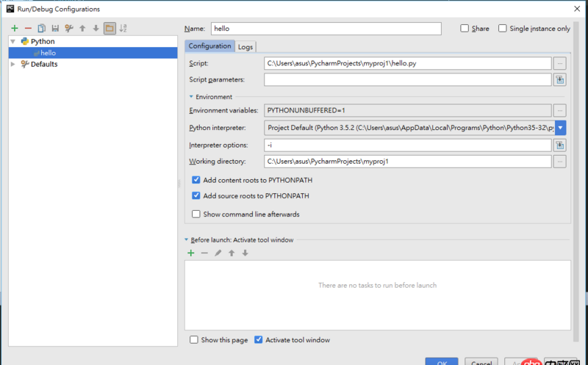The height and width of the screenshot is (365, 588).
Task: Select the Configuration tab
Action: click(209, 46)
